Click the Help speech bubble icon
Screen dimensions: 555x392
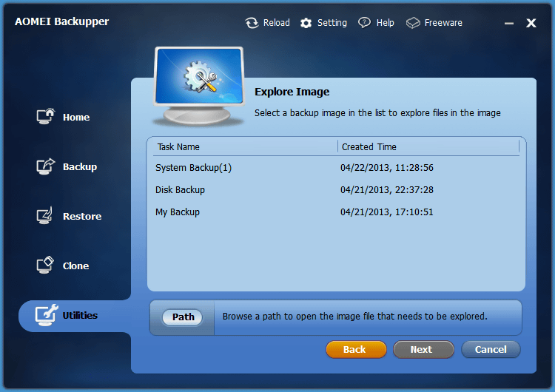click(x=364, y=23)
